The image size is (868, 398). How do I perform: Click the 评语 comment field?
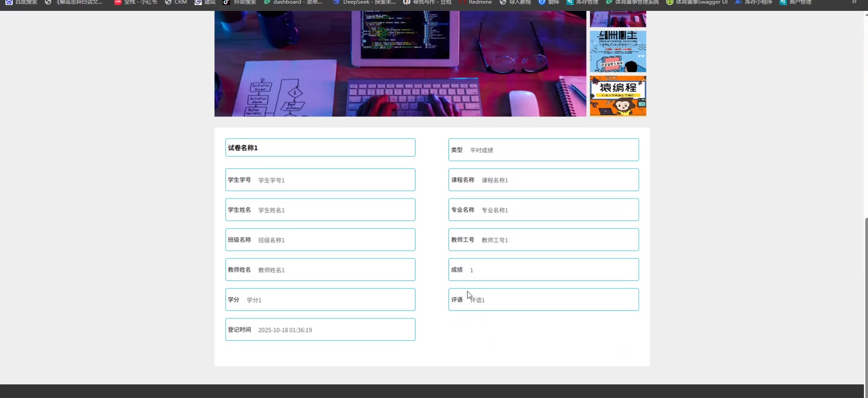click(x=543, y=300)
